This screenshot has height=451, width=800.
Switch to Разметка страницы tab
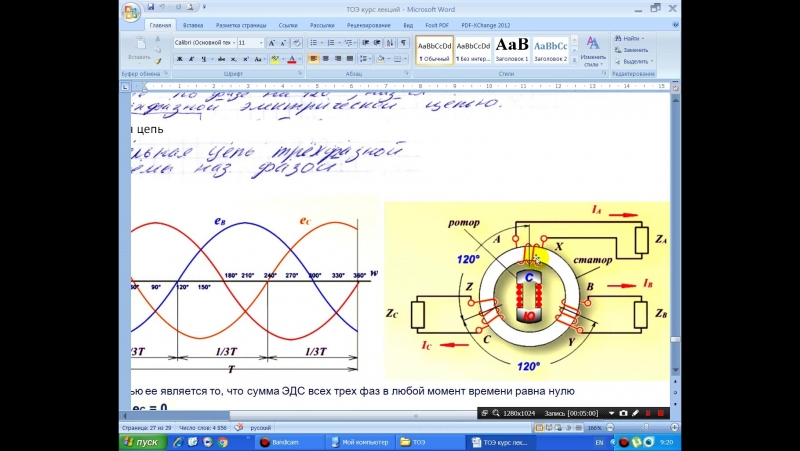coord(241,25)
